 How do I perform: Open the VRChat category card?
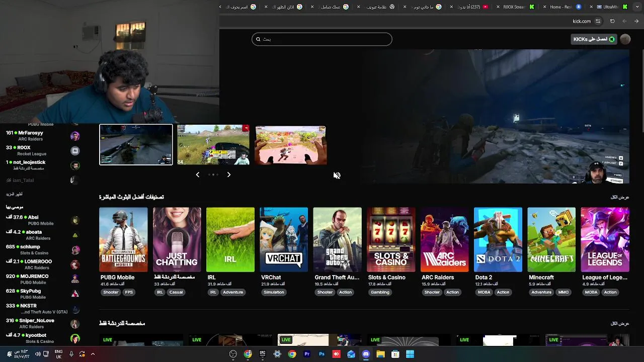coord(284,240)
